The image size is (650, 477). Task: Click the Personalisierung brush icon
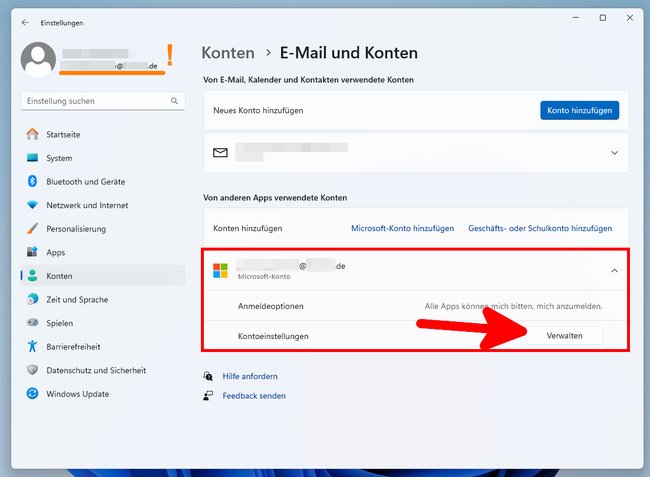click(x=32, y=228)
